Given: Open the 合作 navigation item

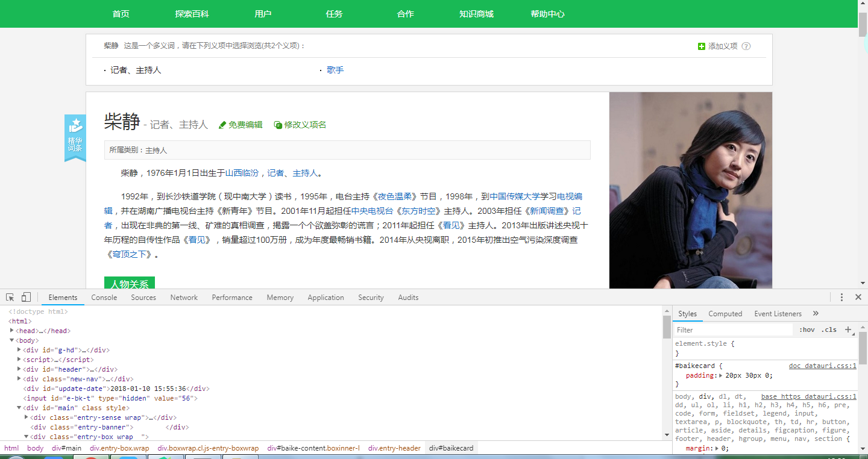Looking at the screenshot, I should coord(405,14).
